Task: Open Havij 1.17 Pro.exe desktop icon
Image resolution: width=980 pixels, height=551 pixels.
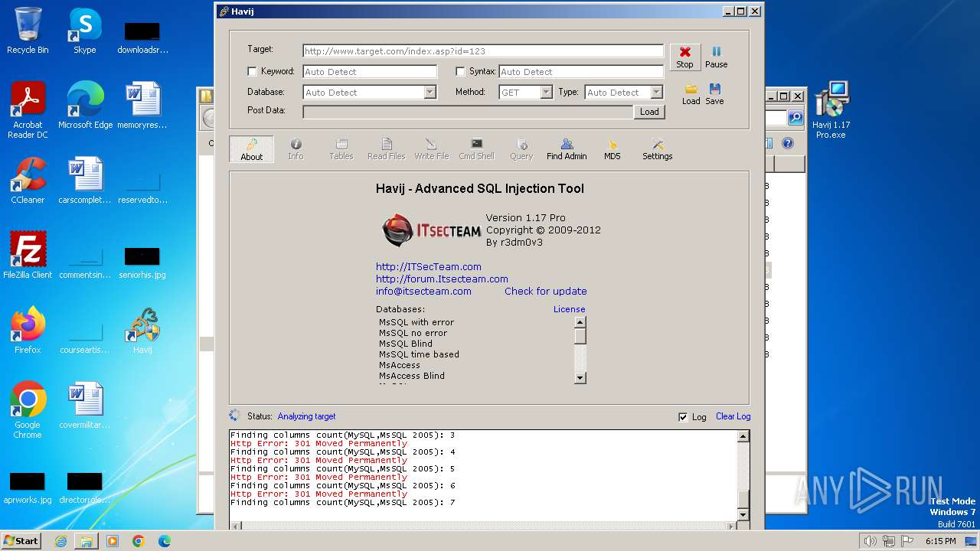Action: tap(831, 111)
